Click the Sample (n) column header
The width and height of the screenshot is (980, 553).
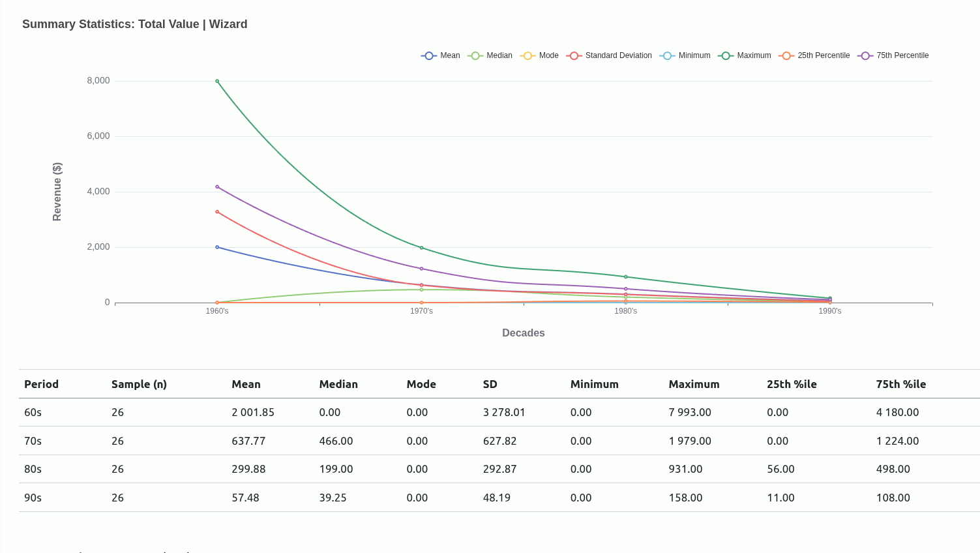pyautogui.click(x=139, y=384)
